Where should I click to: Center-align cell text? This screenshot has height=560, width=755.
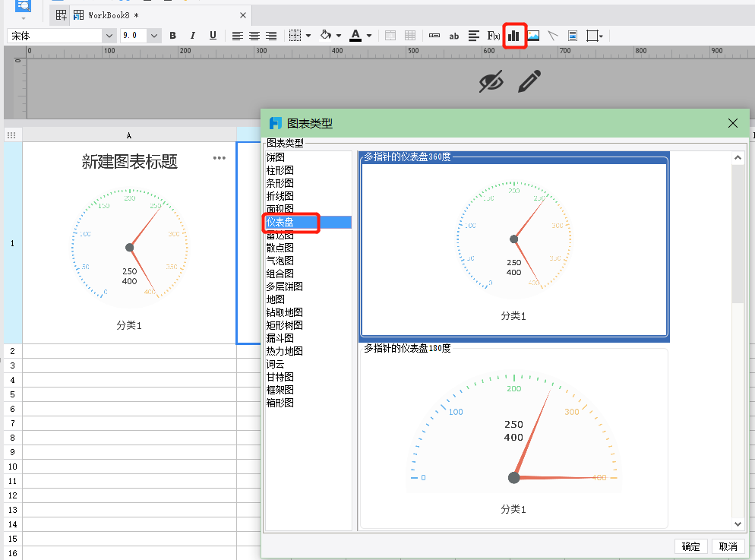coord(254,36)
